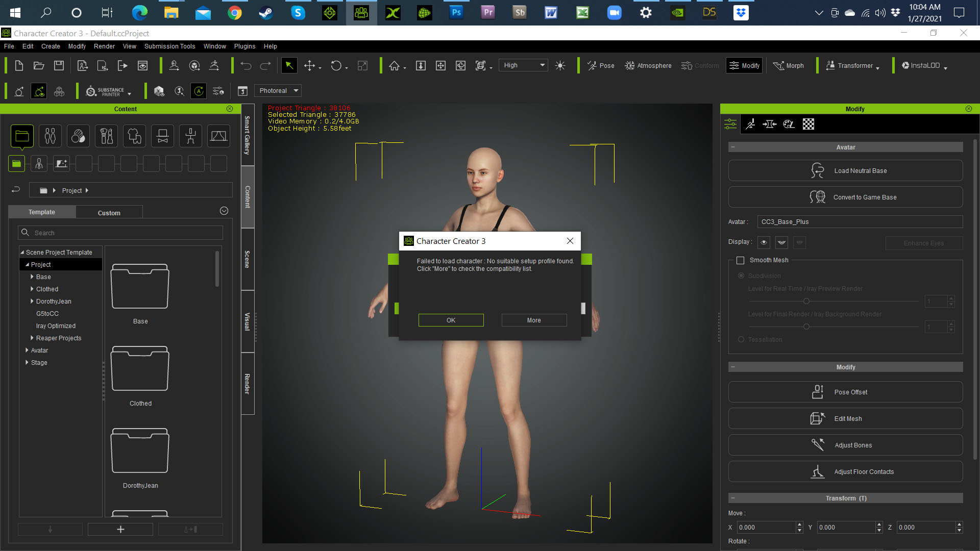Toggle the Atmosphere panel button
Image resolution: width=980 pixels, height=551 pixels.
648,66
